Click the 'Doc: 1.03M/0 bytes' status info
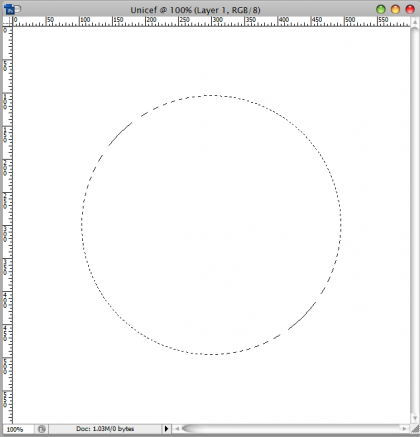Screen dimensions: 420x437 coord(105,429)
